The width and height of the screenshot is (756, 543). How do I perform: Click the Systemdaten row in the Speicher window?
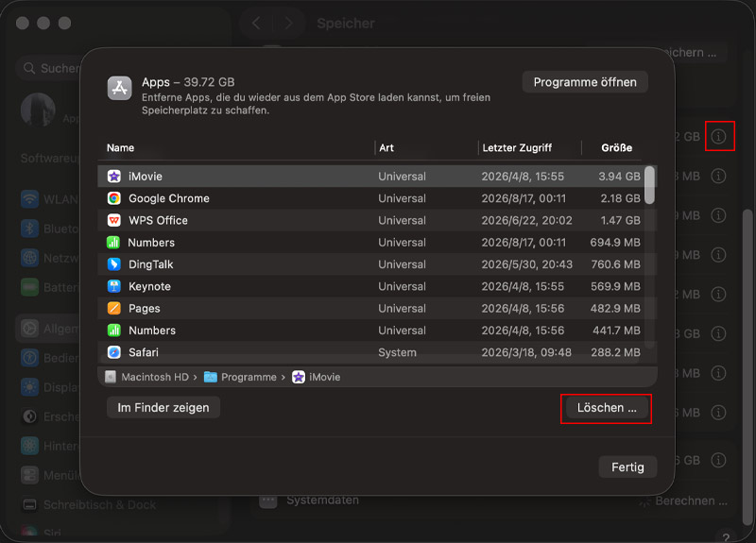(493, 501)
